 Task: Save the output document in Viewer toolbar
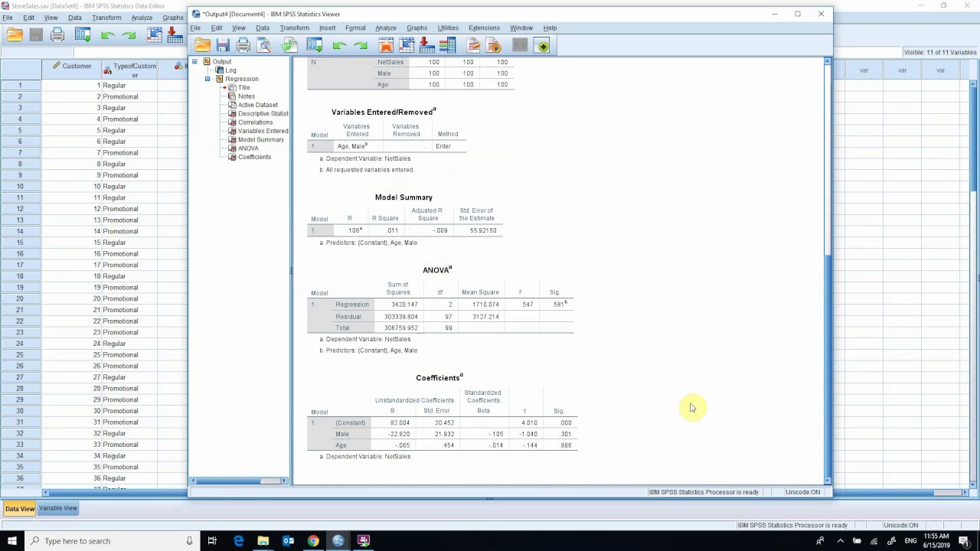tap(223, 46)
